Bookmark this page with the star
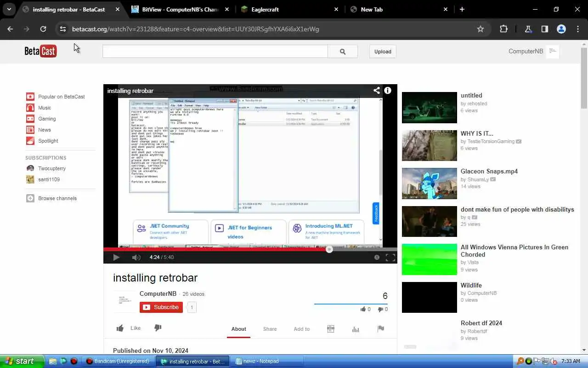588x368 pixels. point(481,29)
